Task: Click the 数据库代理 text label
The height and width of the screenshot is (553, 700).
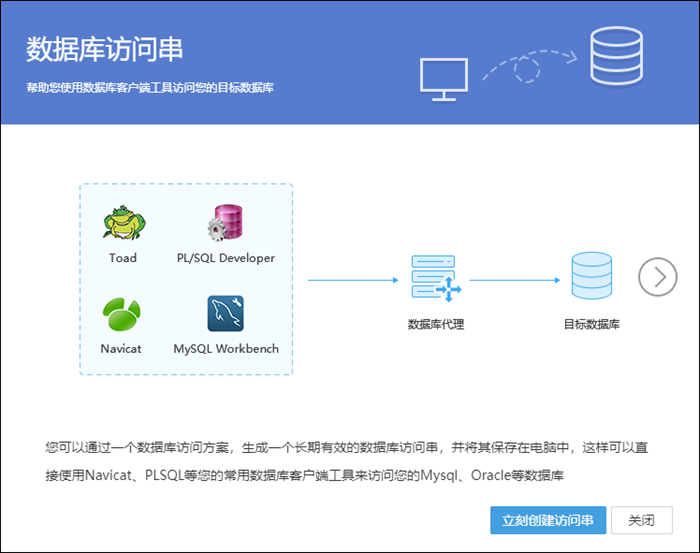Action: pos(435,324)
